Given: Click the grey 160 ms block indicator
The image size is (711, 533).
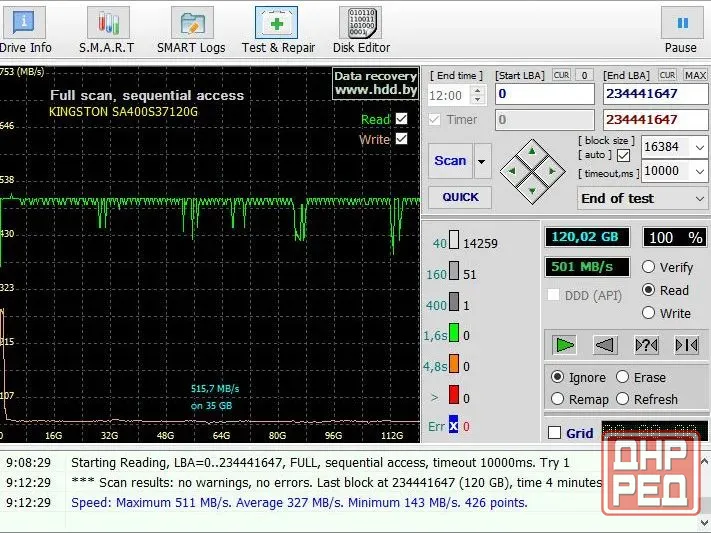Looking at the screenshot, I should click(x=454, y=271).
